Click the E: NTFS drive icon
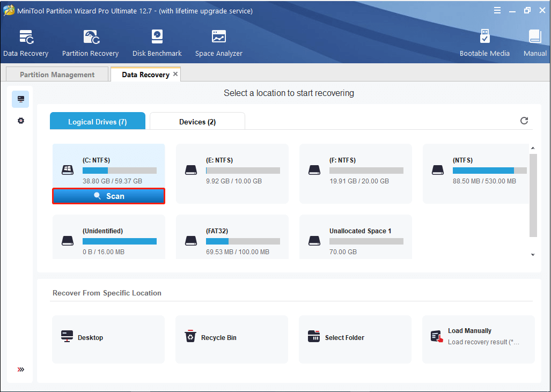This screenshot has width=551, height=392. [191, 171]
